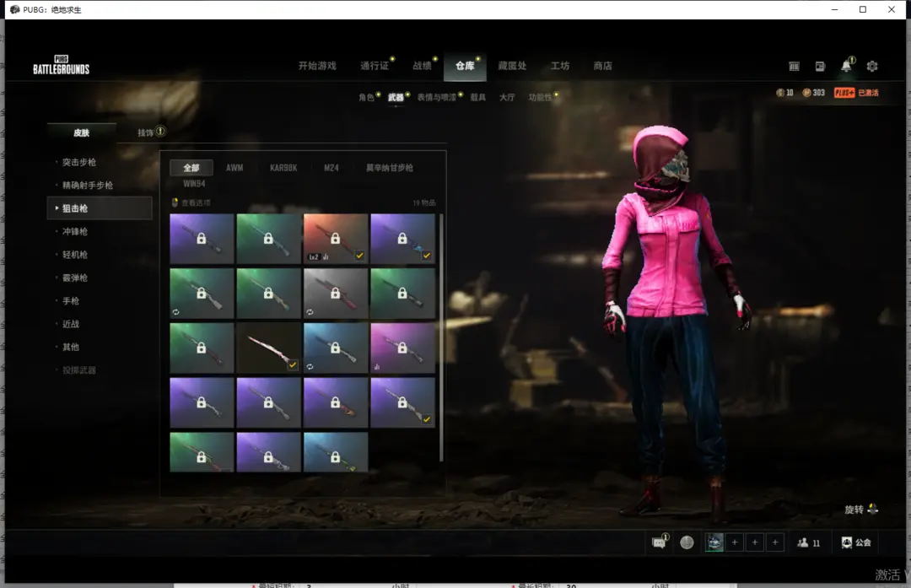
Task: Filter skins by M24
Action: 332,168
